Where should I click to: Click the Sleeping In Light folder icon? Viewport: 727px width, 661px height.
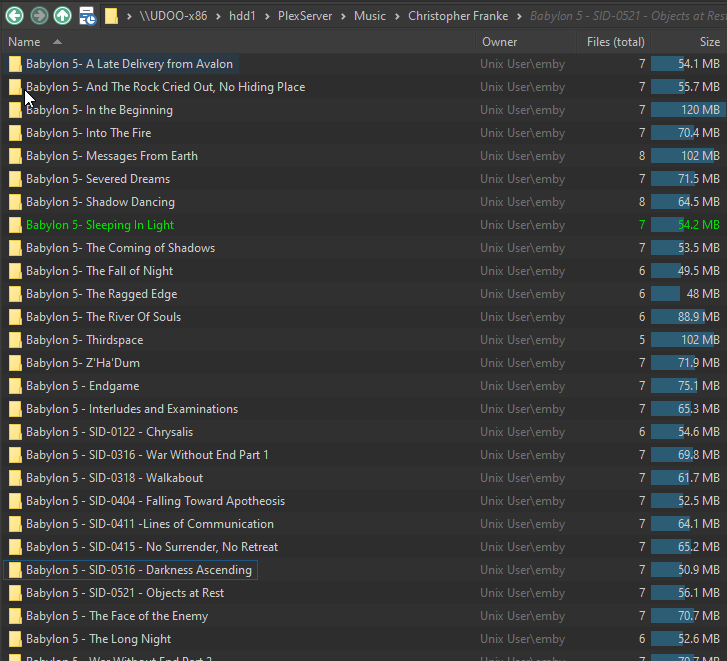tap(15, 225)
